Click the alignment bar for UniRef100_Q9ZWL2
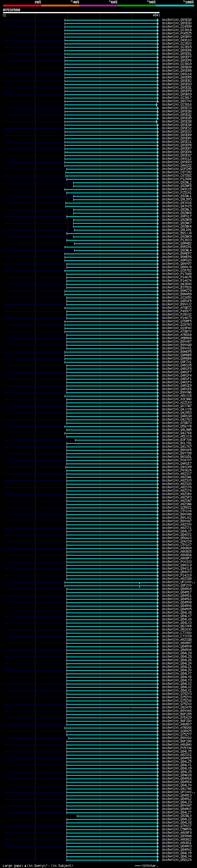The width and height of the screenshot is (197, 868). (x=116, y=183)
